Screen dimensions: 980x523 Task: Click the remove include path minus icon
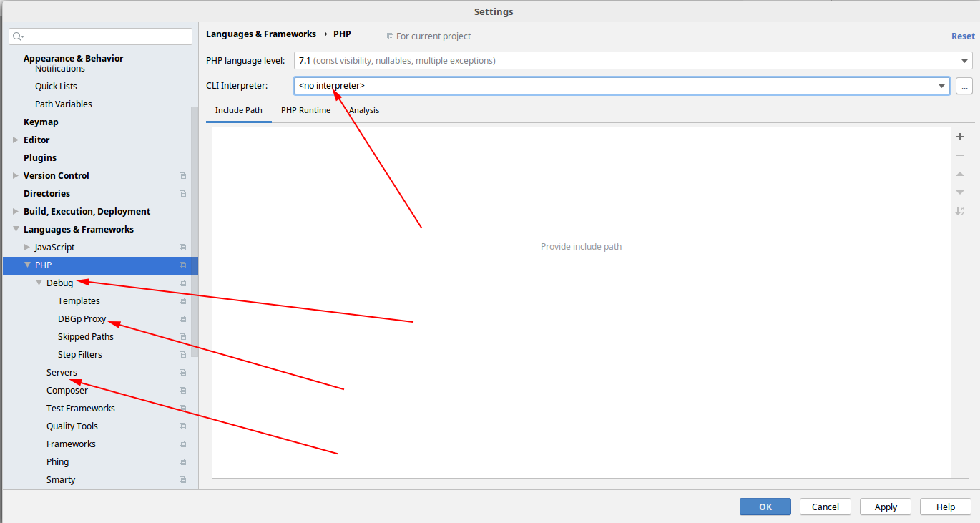960,155
